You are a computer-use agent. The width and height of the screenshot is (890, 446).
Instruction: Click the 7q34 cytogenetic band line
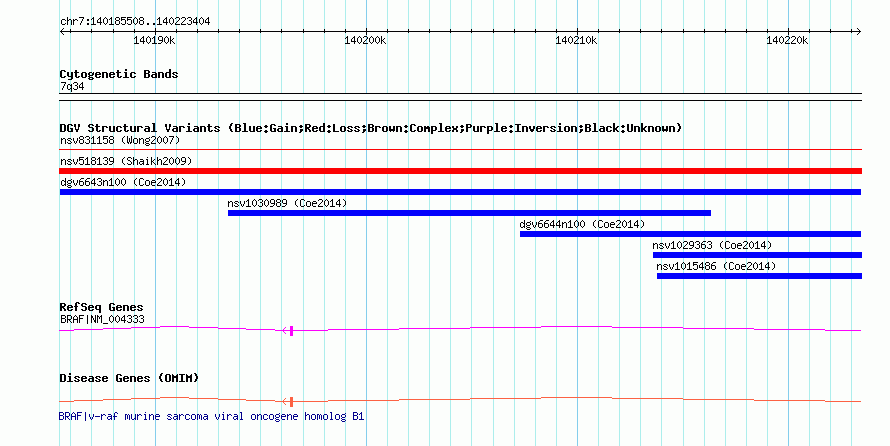[x=460, y=97]
